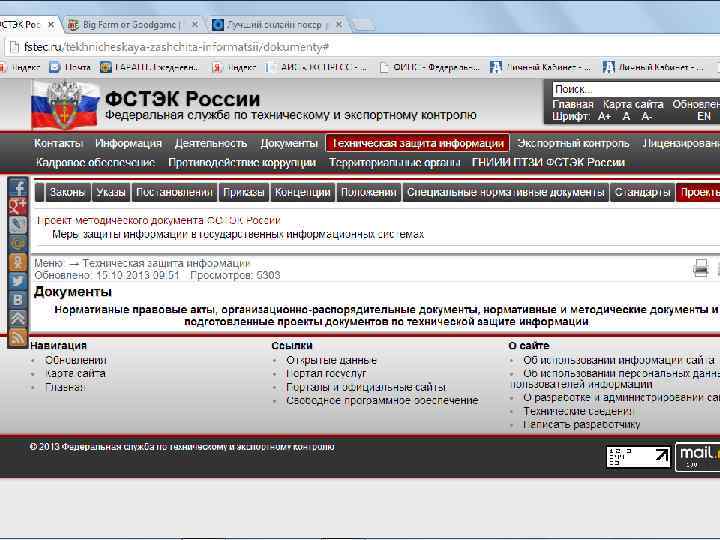Click the printer icon to print page
Screen dimensions: 720x540
click(x=700, y=268)
